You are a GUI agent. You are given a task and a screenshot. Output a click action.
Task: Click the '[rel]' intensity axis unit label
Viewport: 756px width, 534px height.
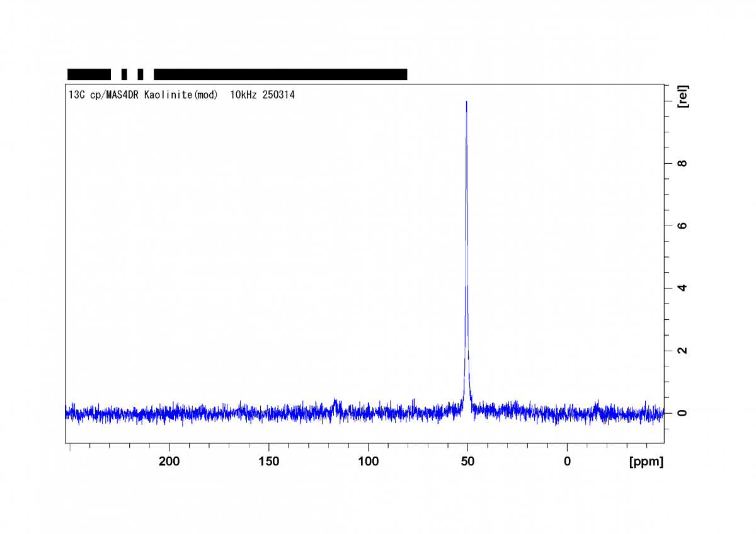[x=683, y=96]
